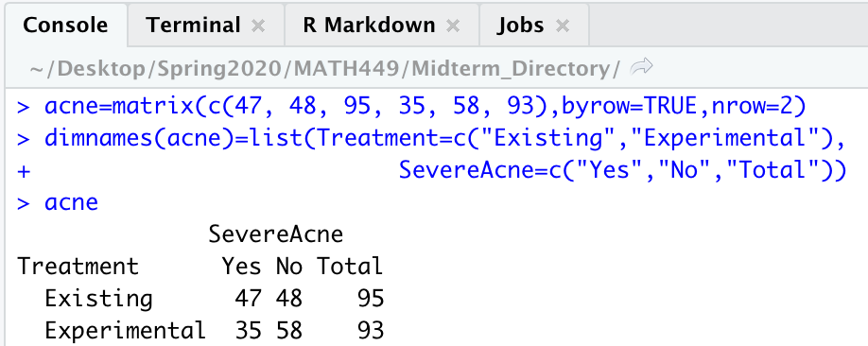Close the Jobs tab
This screenshot has height=346, width=868.
[563, 26]
